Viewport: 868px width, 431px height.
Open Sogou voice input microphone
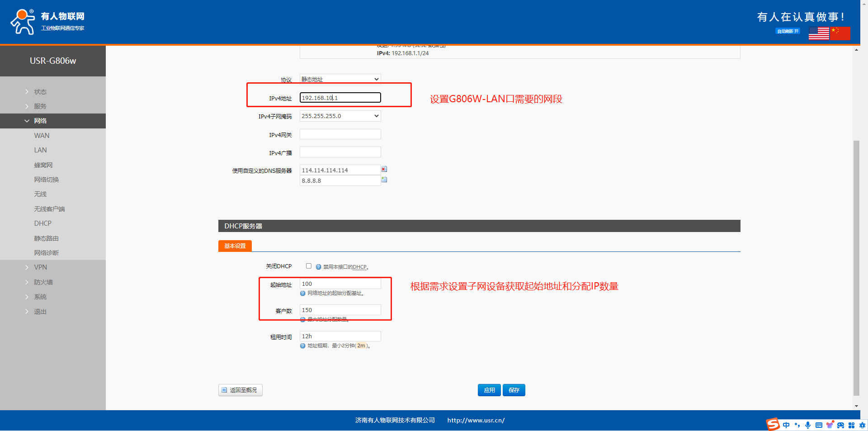tap(808, 425)
